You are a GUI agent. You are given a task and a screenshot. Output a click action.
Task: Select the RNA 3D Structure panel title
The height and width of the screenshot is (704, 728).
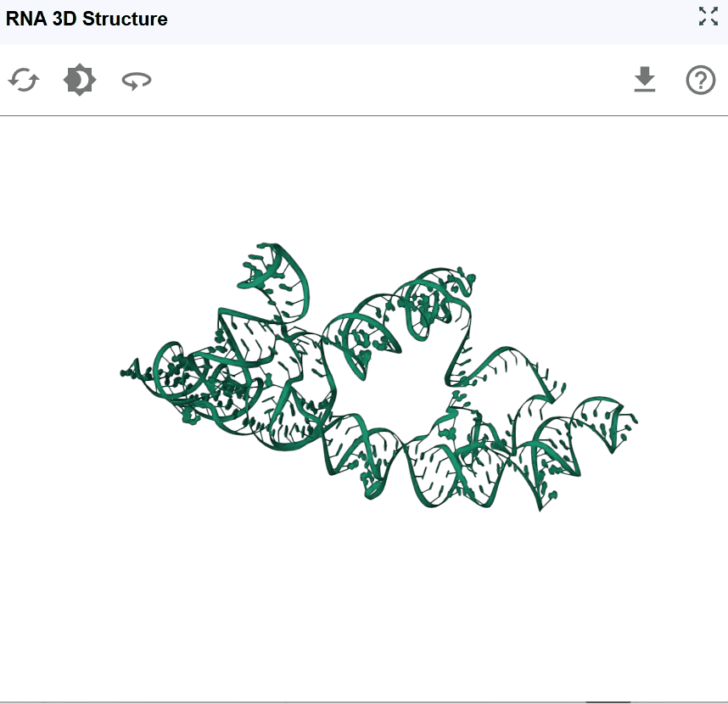pos(87,19)
